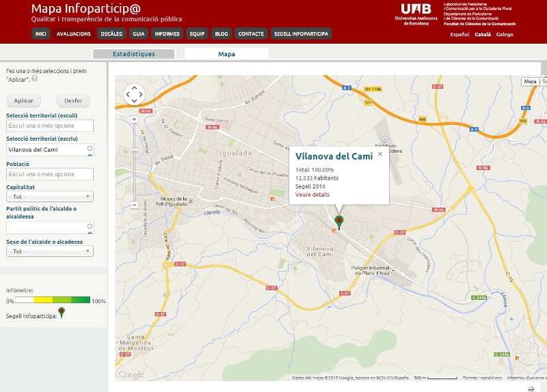Open the Segell Infoparticipa menu item
Image resolution: width=547 pixels, height=392 pixels.
tap(300, 33)
